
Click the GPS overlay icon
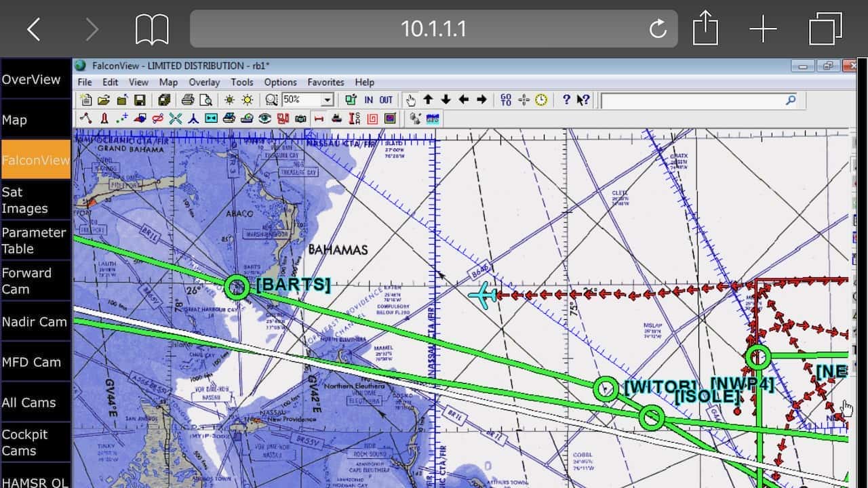433,119
